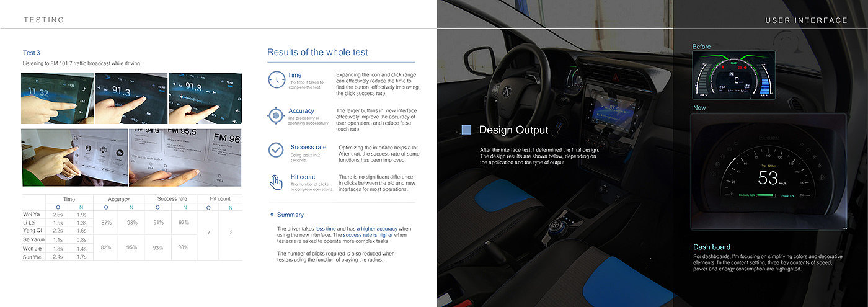Click the 1.6s time cell for Yang Qi

click(x=82, y=230)
